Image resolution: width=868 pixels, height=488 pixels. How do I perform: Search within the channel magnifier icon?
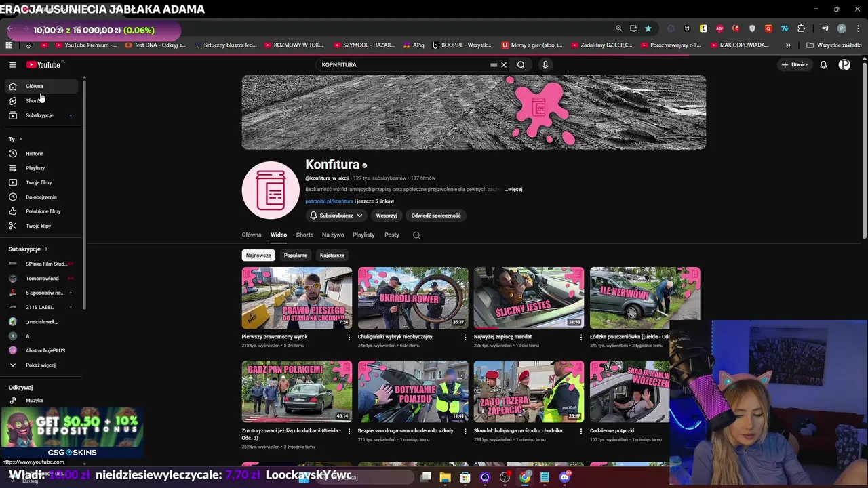416,235
